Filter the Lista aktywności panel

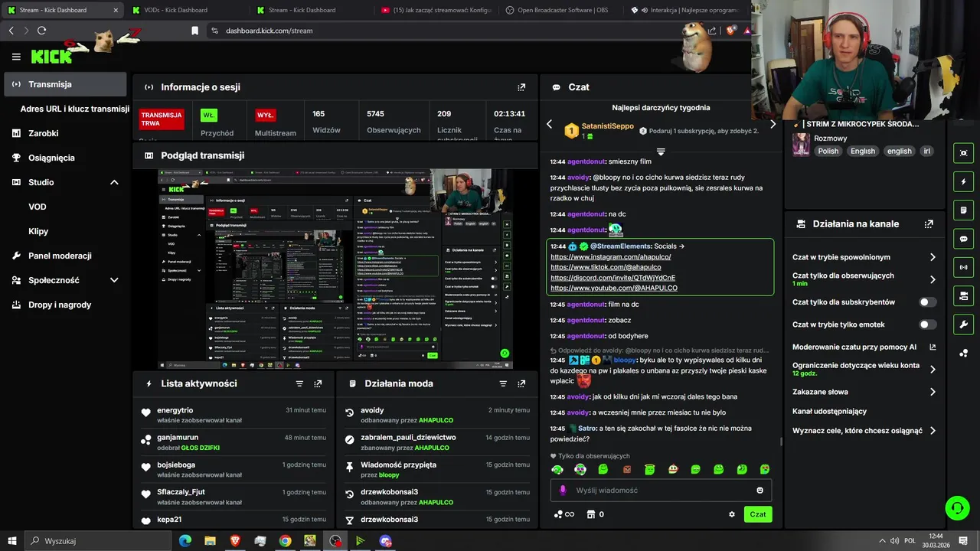[x=299, y=383]
